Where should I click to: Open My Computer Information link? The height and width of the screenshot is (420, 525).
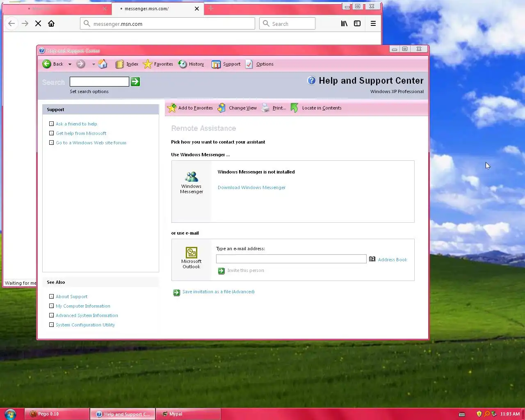[x=83, y=306]
